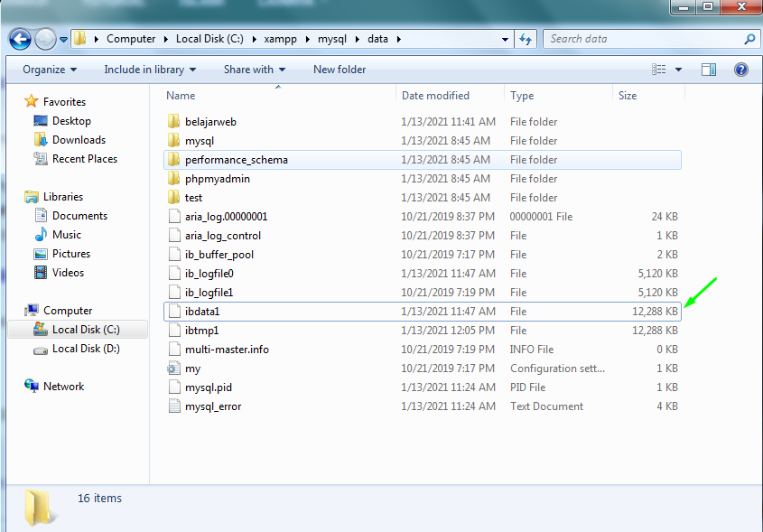Toggle the preview pane button

click(x=709, y=70)
